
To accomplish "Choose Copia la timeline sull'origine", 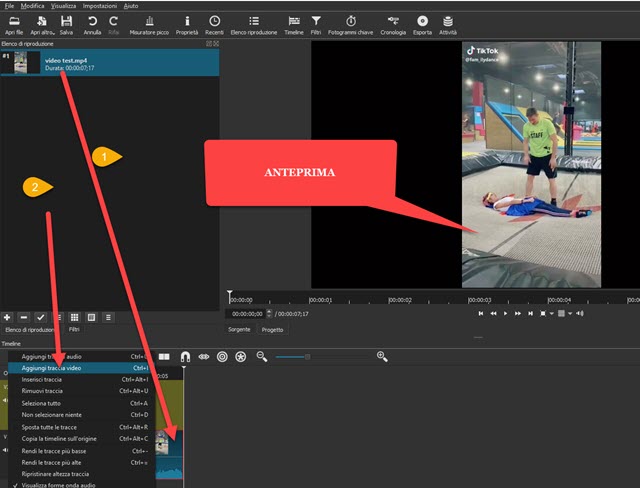I will [82, 439].
